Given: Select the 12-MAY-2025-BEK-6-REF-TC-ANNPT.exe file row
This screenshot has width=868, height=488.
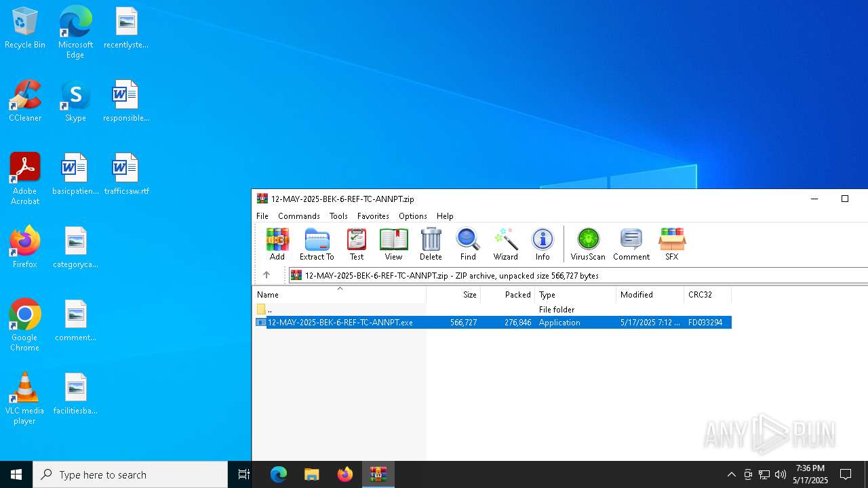Looking at the screenshot, I should pyautogui.click(x=493, y=322).
